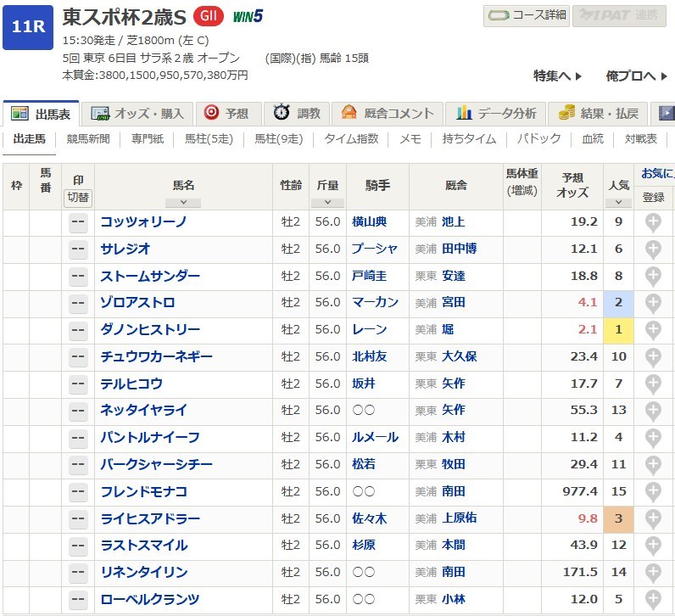Click the 切替 mark switch button
675x616 pixels.
[78, 197]
